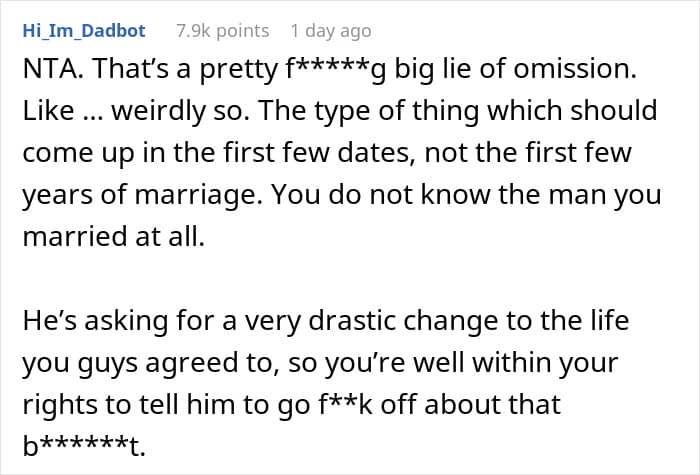Click the phrase 'you're well within your'
This screenshot has height=475, width=700.
coord(471,362)
